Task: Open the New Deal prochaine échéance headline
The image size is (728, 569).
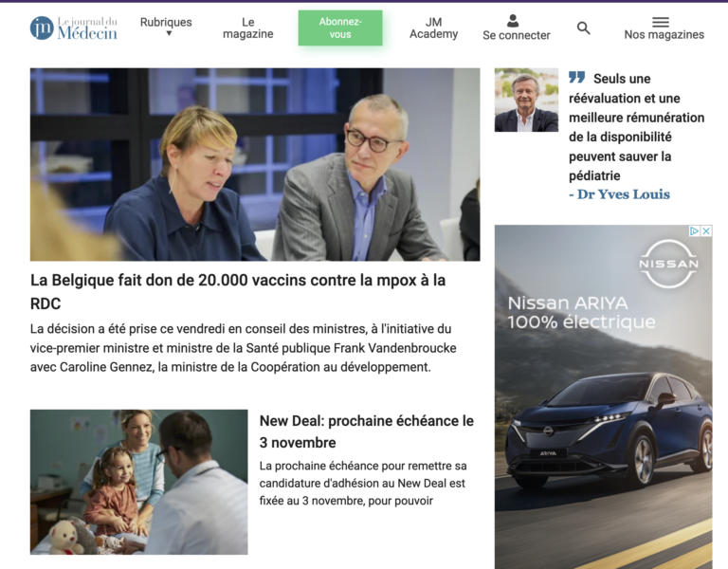Action: 366,431
